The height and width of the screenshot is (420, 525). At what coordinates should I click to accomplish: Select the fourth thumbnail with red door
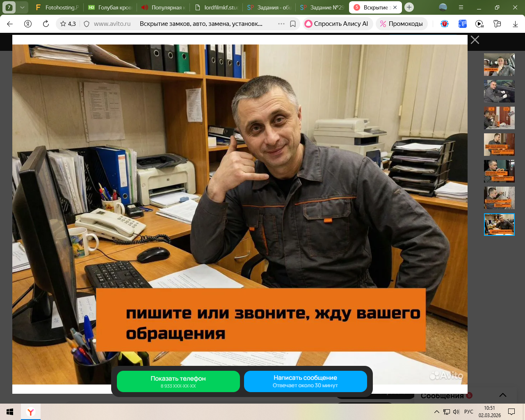pos(499,144)
